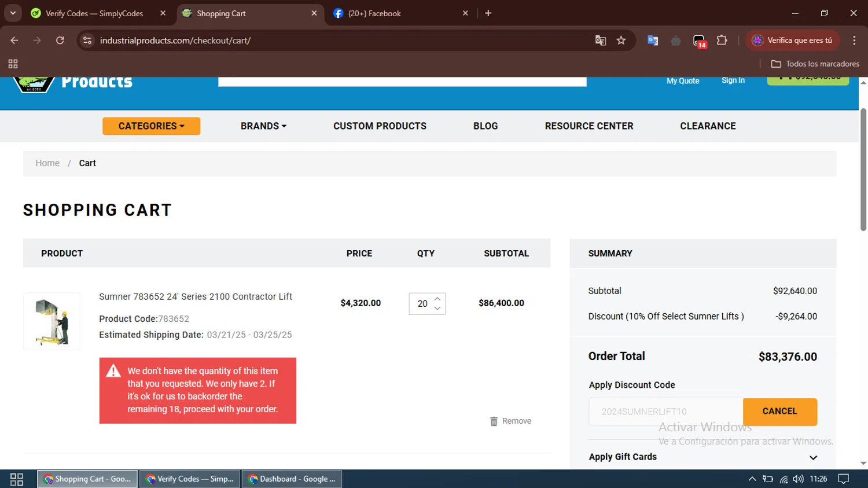The height and width of the screenshot is (488, 868).
Task: Close the Verify Codes — SimplyCodes tab
Action: pyautogui.click(x=163, y=13)
